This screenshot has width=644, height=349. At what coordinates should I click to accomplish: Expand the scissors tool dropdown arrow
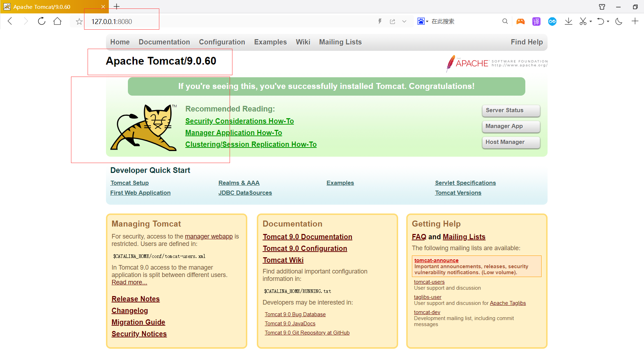(591, 22)
